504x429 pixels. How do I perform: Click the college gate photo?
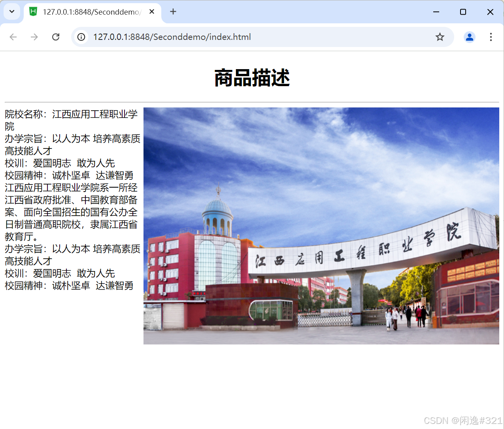(x=321, y=226)
